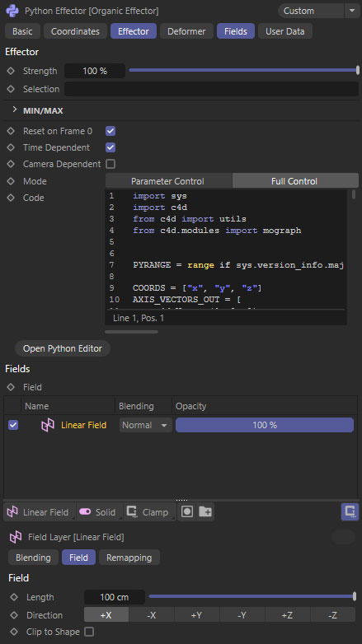Select the -Y direction button
Viewport: 362px width, 644px height.
click(x=242, y=615)
